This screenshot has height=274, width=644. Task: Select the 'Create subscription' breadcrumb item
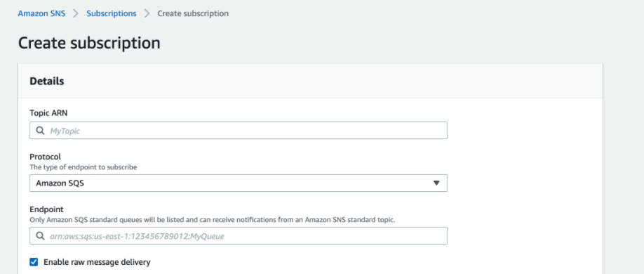[193, 13]
